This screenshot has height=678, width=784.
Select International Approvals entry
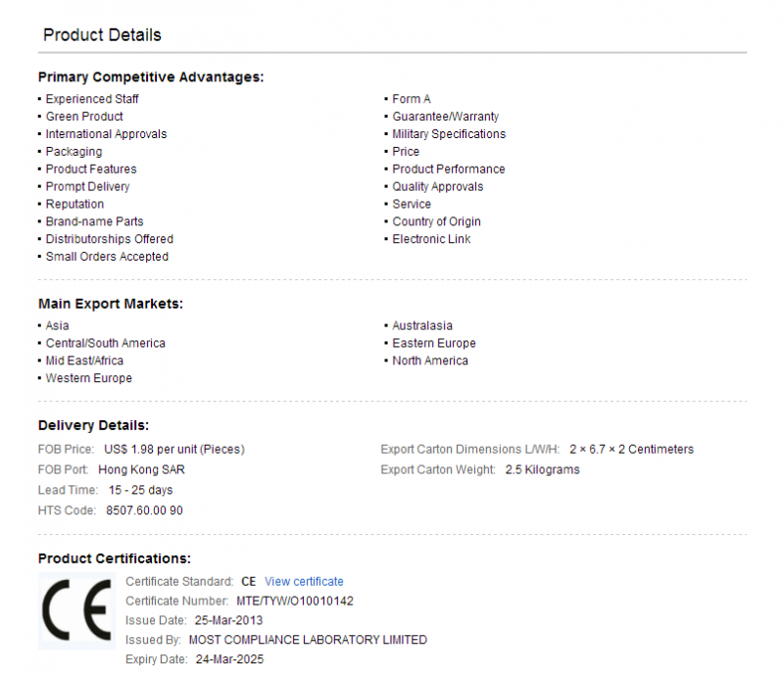pyautogui.click(x=106, y=134)
